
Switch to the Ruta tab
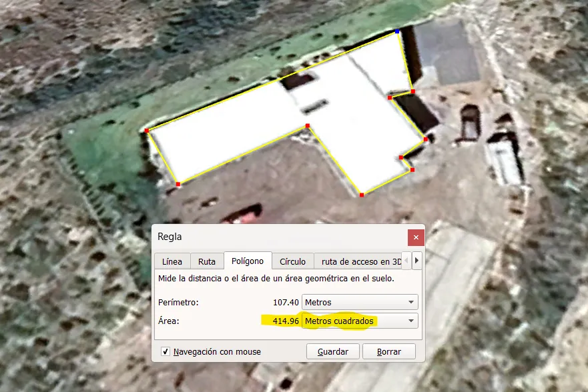coord(207,261)
